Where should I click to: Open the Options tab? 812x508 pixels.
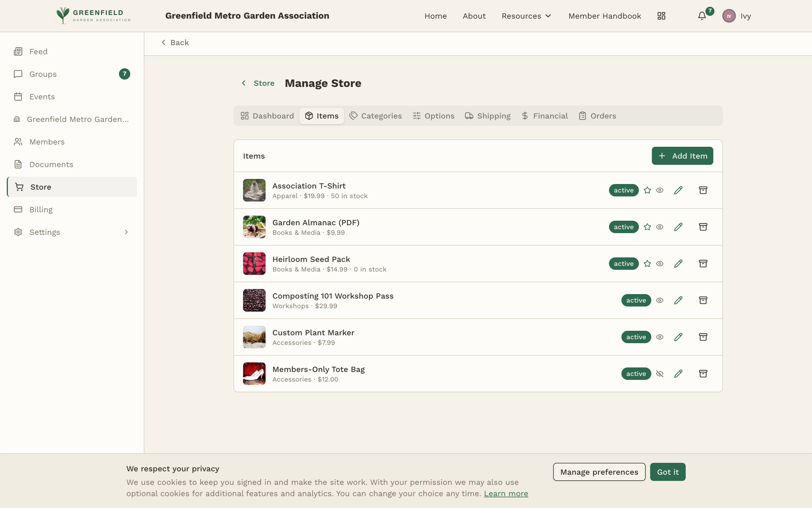tap(433, 116)
